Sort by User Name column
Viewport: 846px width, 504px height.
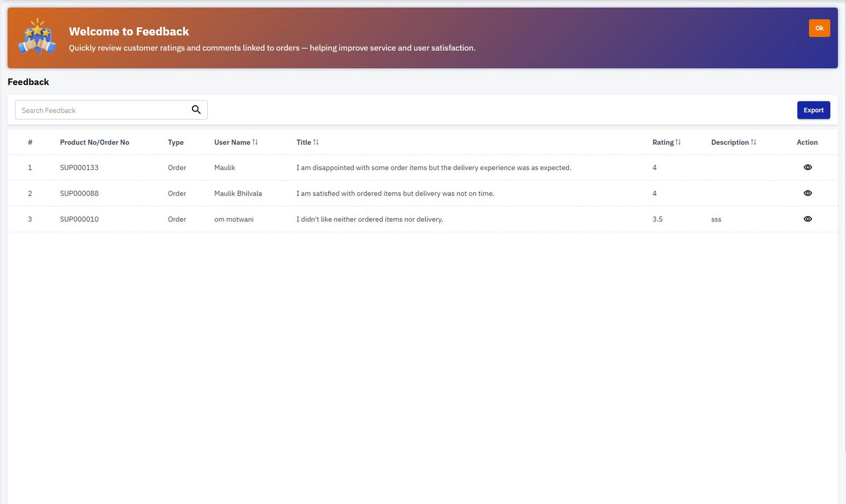point(236,142)
